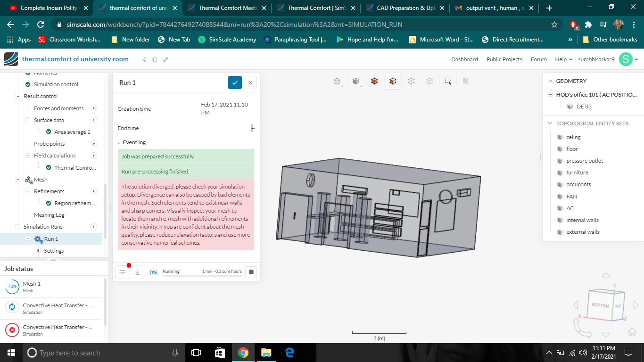Go to the Dashboard link
Image resolution: width=644 pixels, height=362 pixels.
pyautogui.click(x=464, y=59)
